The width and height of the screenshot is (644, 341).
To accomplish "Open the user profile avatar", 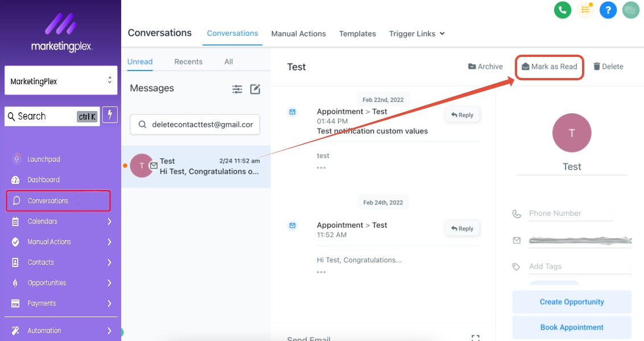I will (631, 10).
